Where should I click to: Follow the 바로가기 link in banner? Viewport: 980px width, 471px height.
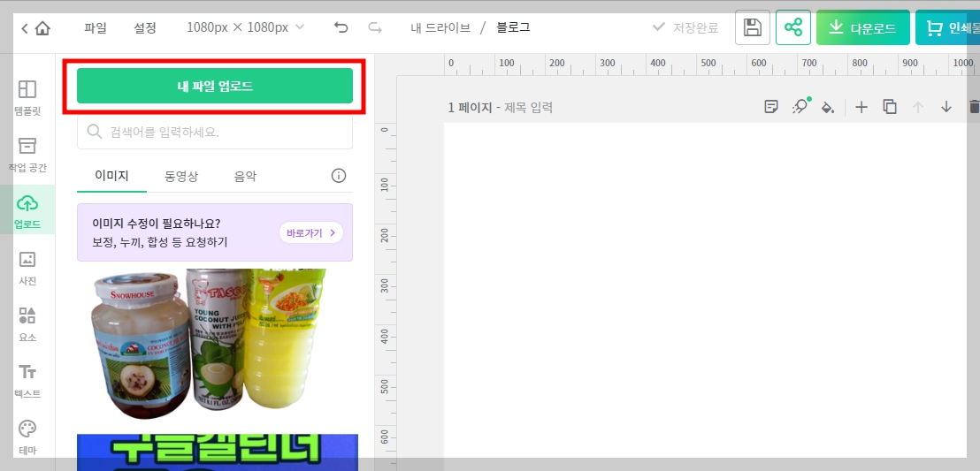[311, 233]
